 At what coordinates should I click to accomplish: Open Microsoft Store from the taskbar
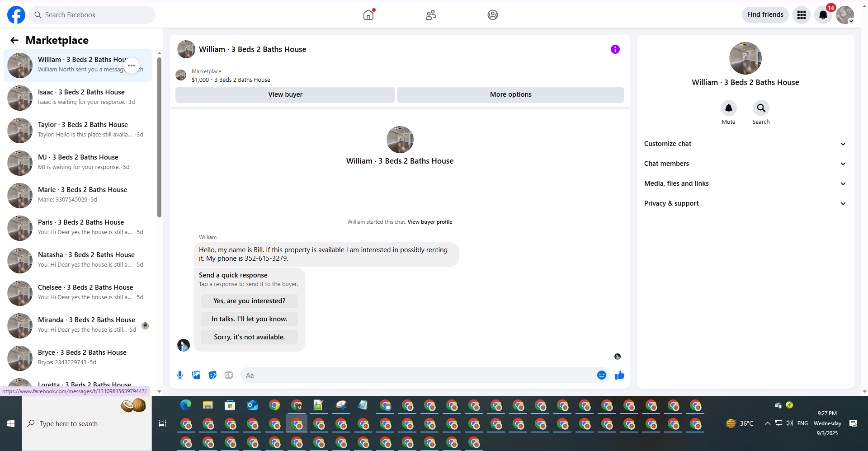click(230, 405)
